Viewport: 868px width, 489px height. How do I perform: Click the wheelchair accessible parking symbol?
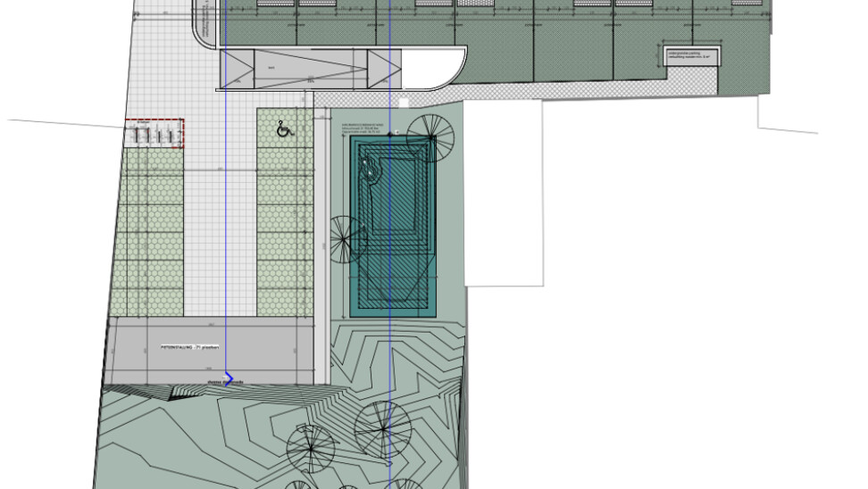coord(284,129)
